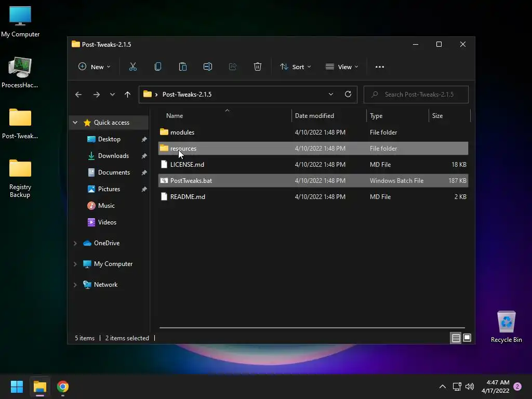Screen dimensions: 532x399
Task: Show hidden icons in system tray
Action: click(x=443, y=387)
